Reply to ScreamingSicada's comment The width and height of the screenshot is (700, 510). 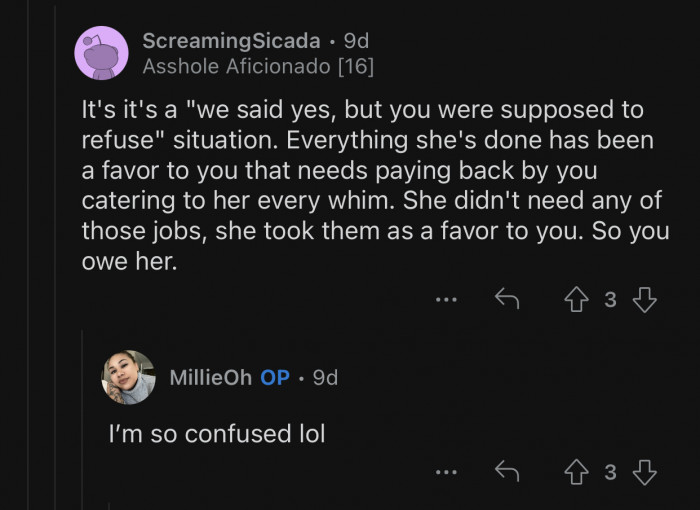(x=507, y=299)
